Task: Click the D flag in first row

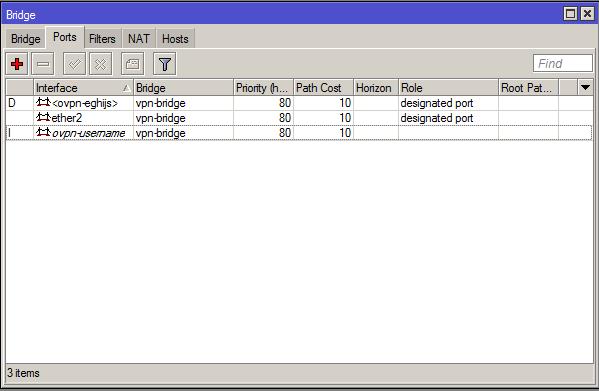Action: point(12,103)
